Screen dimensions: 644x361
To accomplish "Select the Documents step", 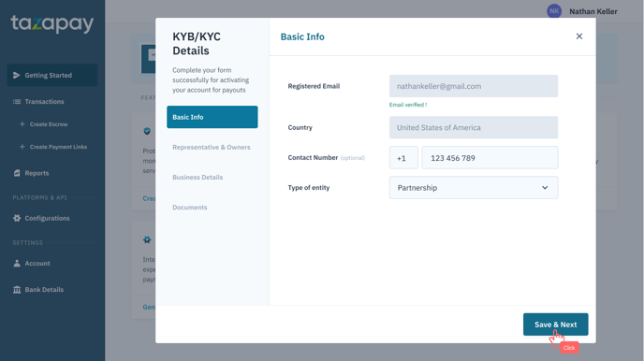I will click(190, 208).
